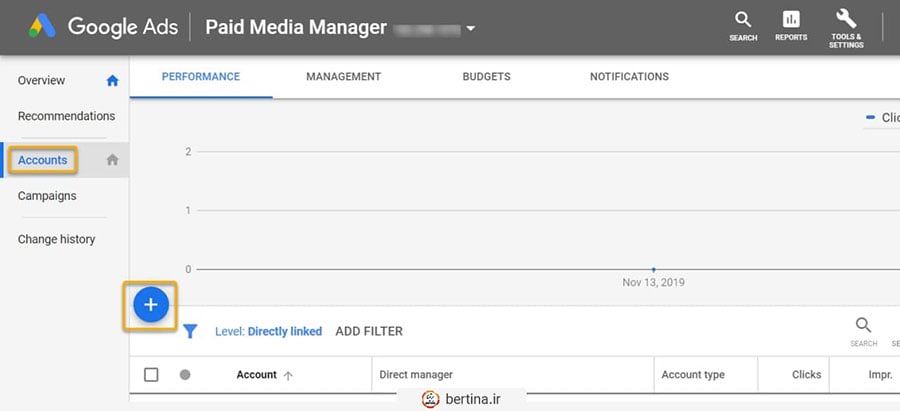Click the blue plus add account button
This screenshot has height=411, width=900.
coord(151,305)
